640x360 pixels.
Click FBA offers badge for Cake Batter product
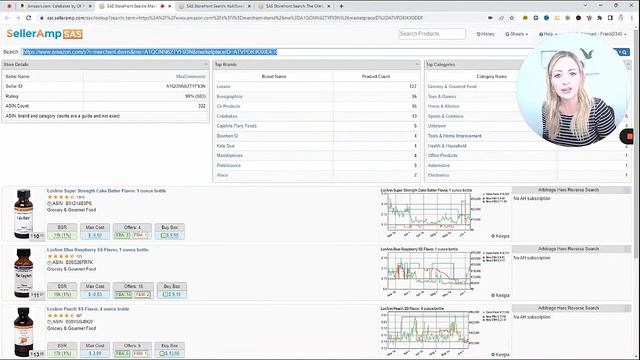(x=122, y=236)
